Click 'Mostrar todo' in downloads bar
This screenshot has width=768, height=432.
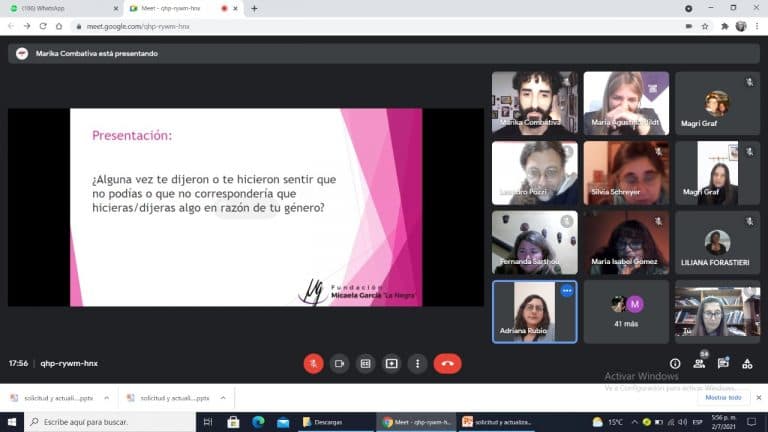click(x=723, y=397)
